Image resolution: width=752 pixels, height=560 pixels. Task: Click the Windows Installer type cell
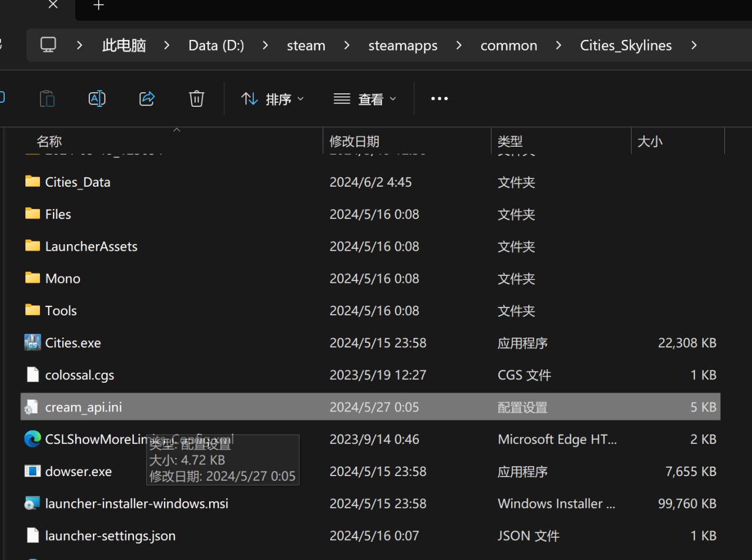556,504
